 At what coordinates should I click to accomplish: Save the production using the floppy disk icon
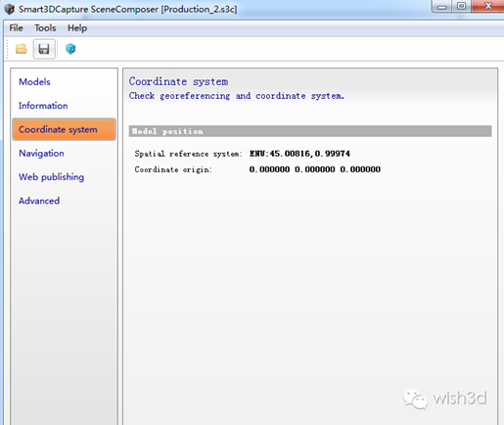(44, 49)
